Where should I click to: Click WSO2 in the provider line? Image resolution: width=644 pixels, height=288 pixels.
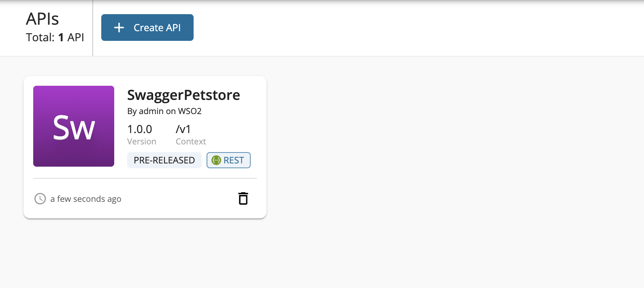tap(190, 111)
